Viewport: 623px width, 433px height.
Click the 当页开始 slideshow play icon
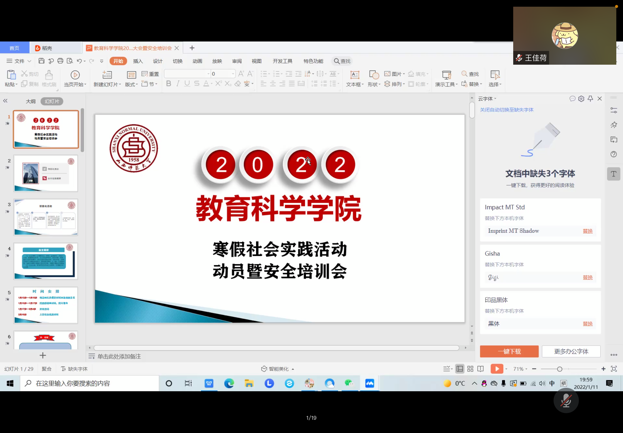click(74, 75)
